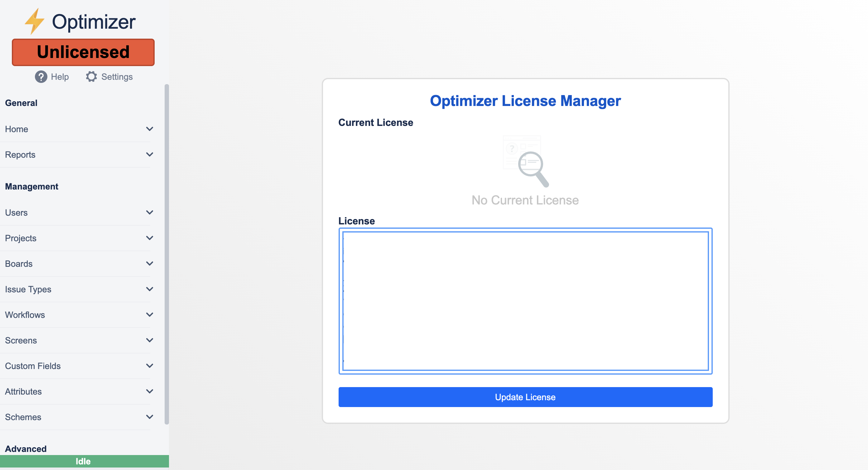Open Custom Fields in sidebar
This screenshot has height=470, width=868.
pyautogui.click(x=33, y=366)
